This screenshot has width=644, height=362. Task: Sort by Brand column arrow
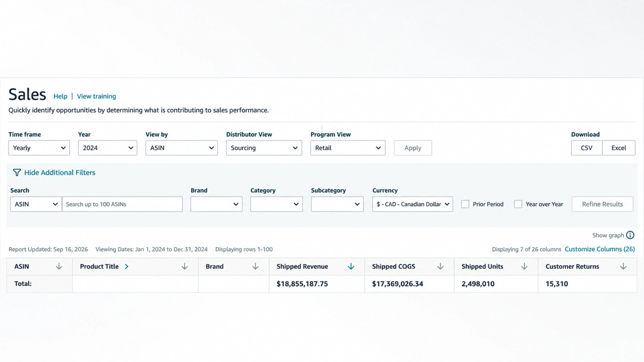click(x=255, y=266)
